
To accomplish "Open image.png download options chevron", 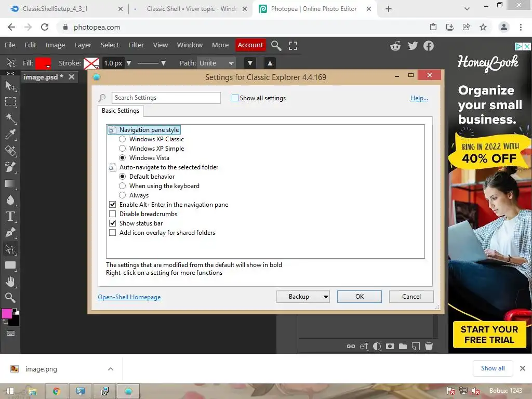I will [x=111, y=369].
